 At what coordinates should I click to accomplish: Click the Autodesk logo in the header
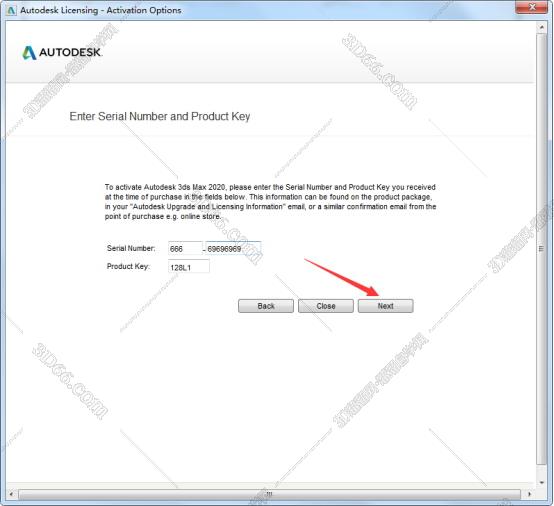(62, 53)
